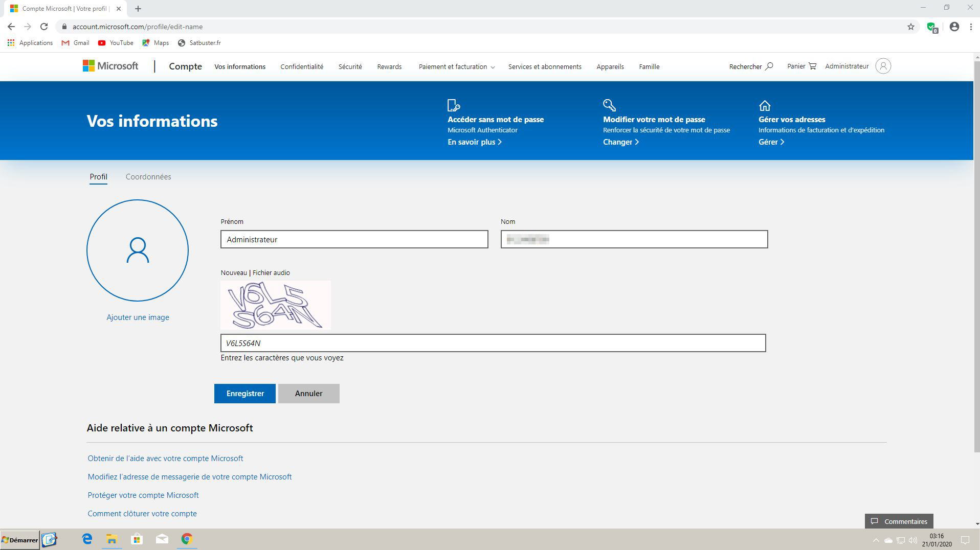The width and height of the screenshot is (980, 550).
Task: Click the Microsoft logo
Action: coord(110,66)
